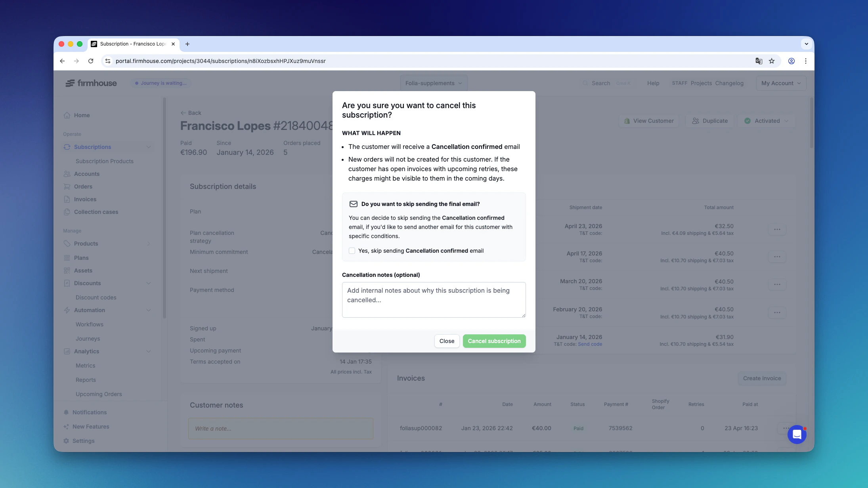
Task: Click the Automation lightning icon
Action: click(67, 310)
